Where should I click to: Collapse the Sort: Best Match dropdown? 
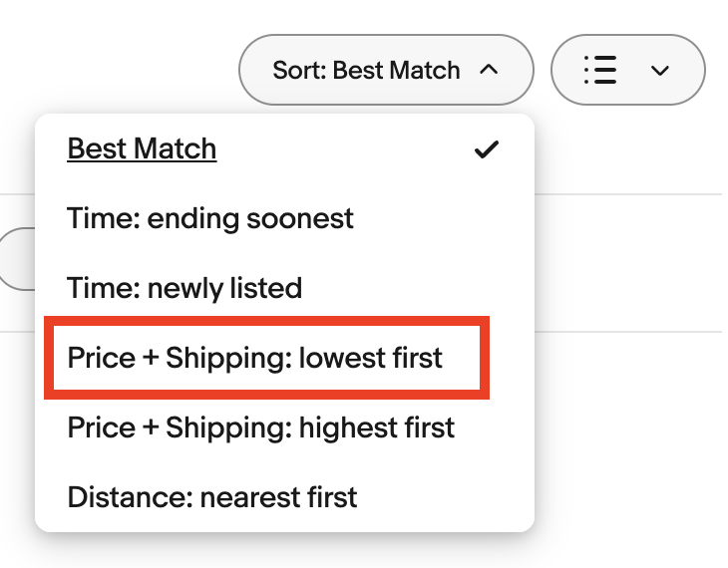(386, 70)
